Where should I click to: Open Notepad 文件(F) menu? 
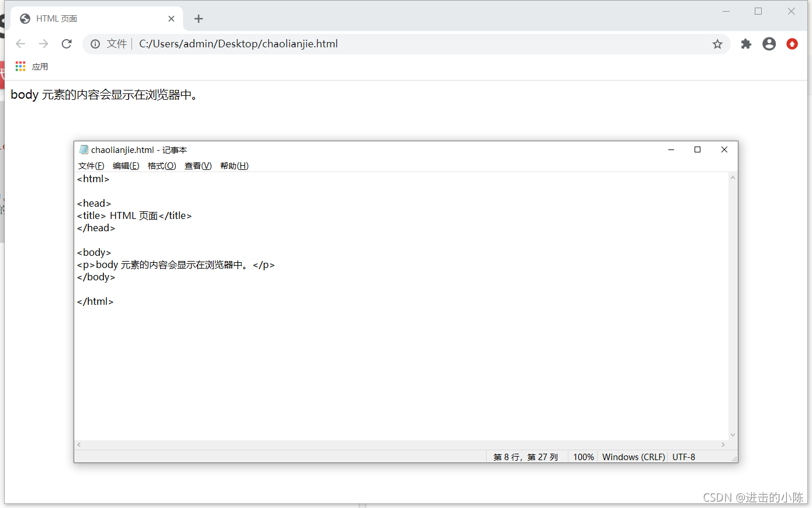click(91, 166)
